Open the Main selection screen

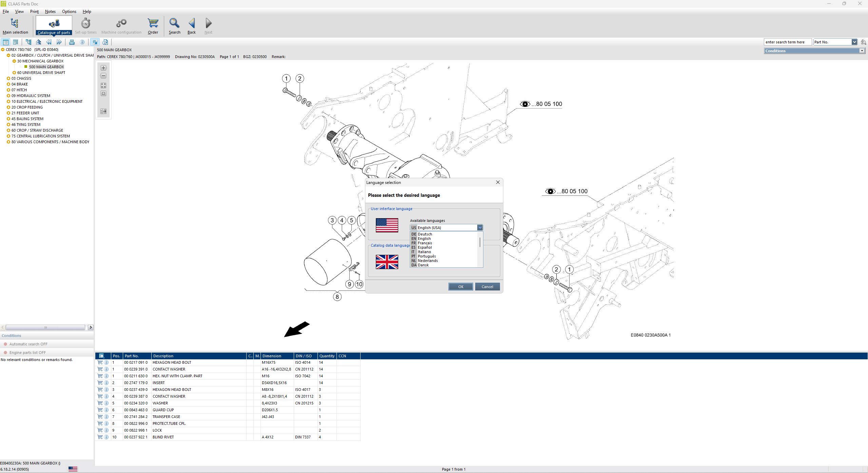tap(15, 25)
